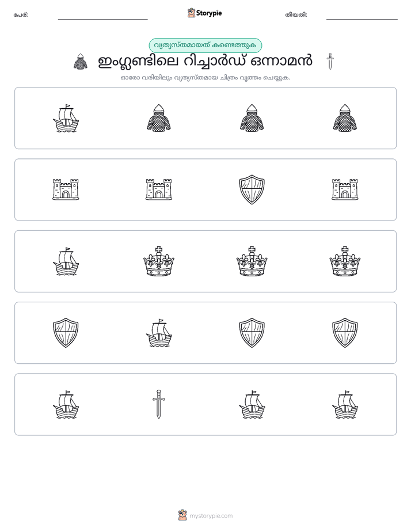Open the mystorypie.com footer link
The width and height of the screenshot is (411, 532).
pyautogui.click(x=205, y=515)
